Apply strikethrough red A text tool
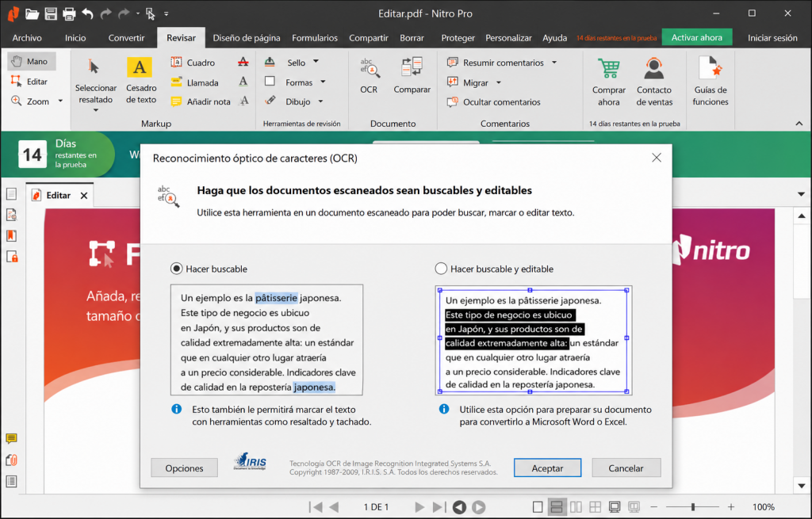Screen dimensions: 812x519 pyautogui.click(x=243, y=62)
